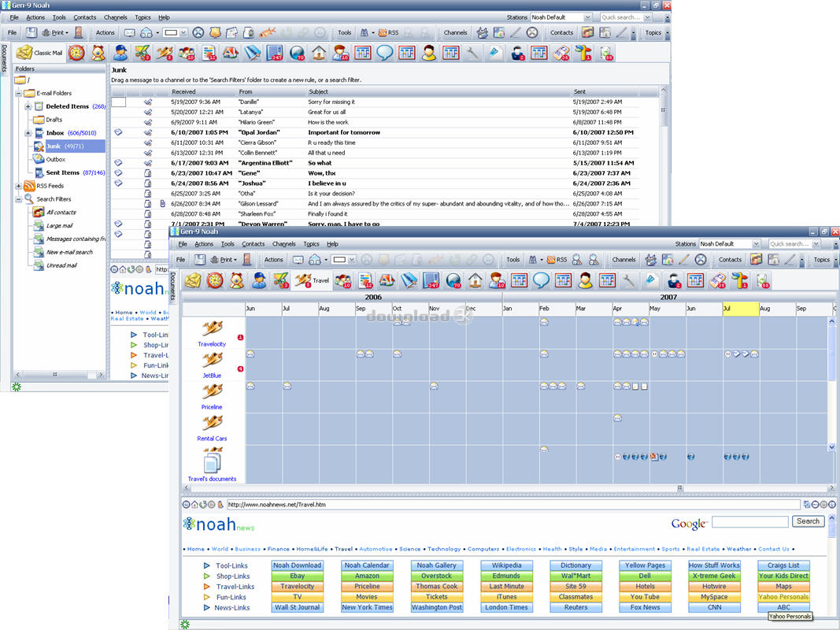The height and width of the screenshot is (630, 840).
Task: Open the speech bubble channel in front window
Action: [541, 280]
